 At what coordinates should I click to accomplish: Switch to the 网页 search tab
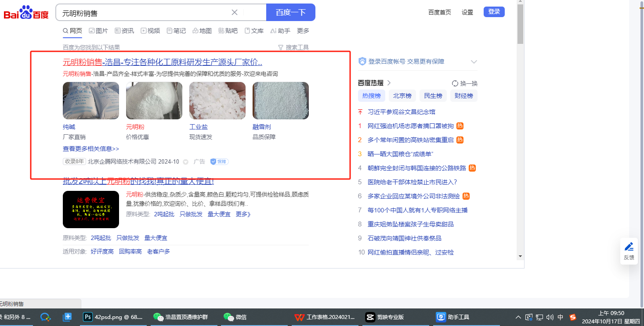72,31
